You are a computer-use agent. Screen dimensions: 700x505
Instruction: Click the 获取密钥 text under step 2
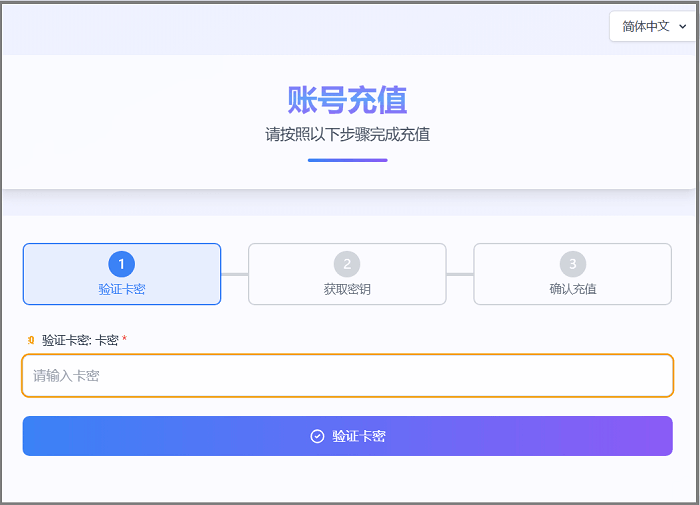[347, 289]
